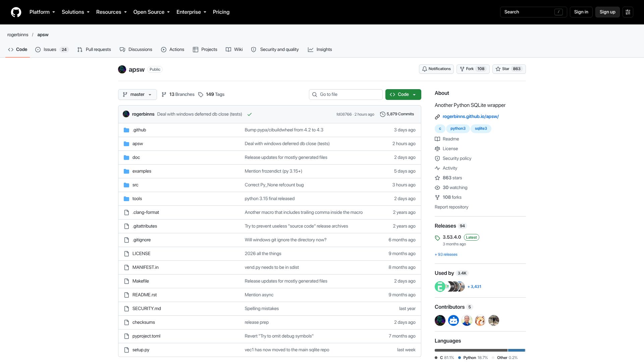Click the header Search field
This screenshot has width=644, height=362.
tap(533, 12)
